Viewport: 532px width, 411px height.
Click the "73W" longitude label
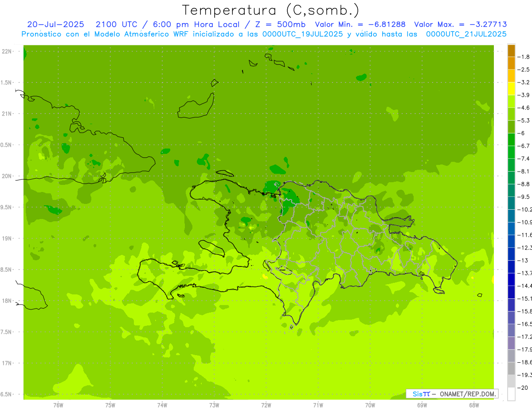[214, 405]
